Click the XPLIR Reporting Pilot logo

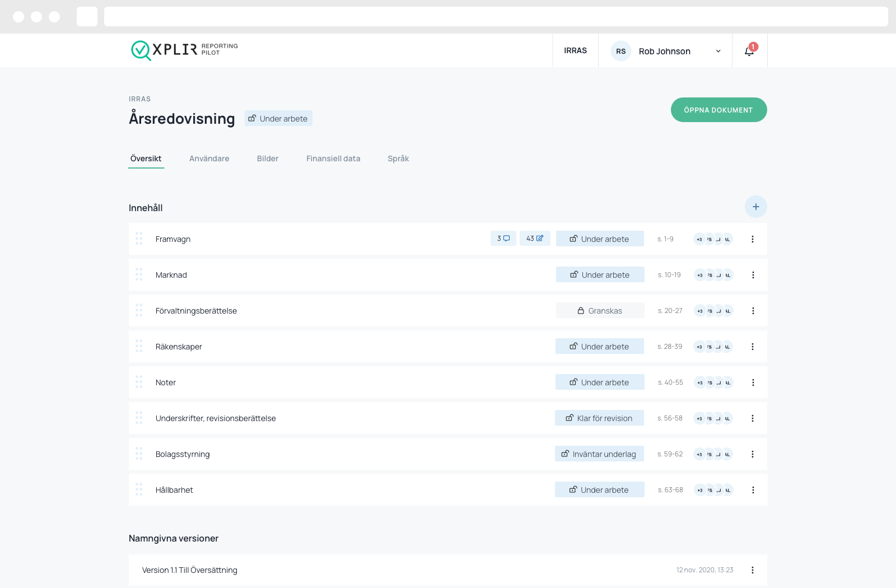184,50
